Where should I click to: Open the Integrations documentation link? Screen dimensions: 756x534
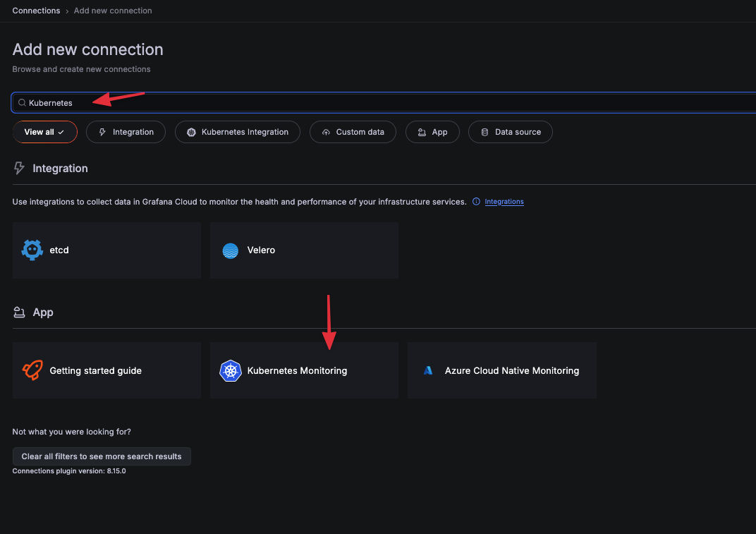click(504, 202)
